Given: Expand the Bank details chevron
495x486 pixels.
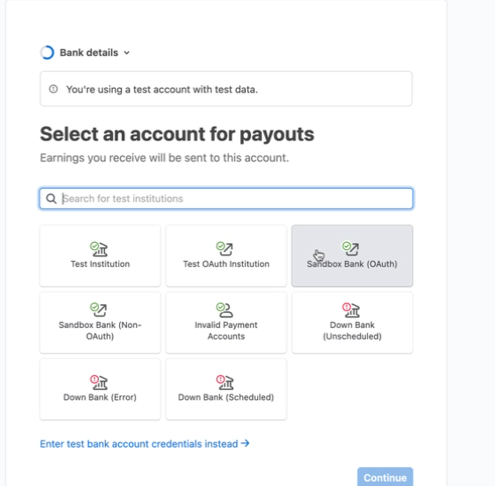Looking at the screenshot, I should click(127, 53).
